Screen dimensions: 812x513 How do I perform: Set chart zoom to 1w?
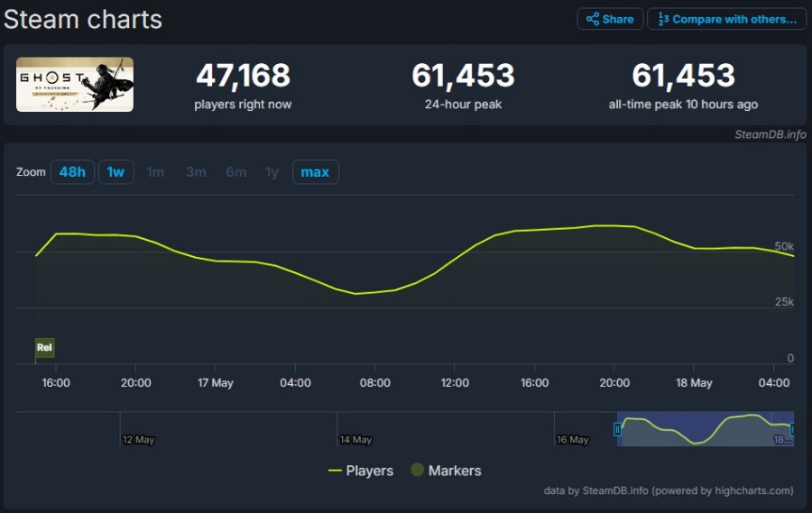[x=116, y=172]
